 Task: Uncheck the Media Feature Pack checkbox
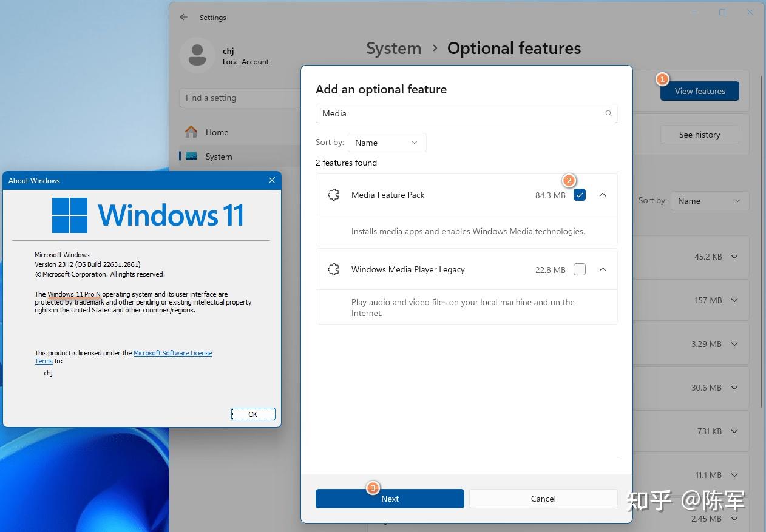click(580, 195)
